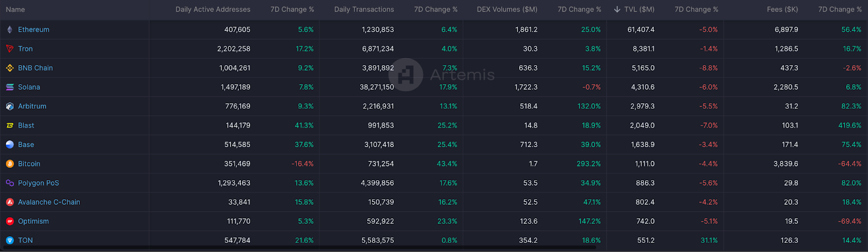Image resolution: width=868 pixels, height=252 pixels.
Task: Open the Blast chain link
Action: pos(26,125)
